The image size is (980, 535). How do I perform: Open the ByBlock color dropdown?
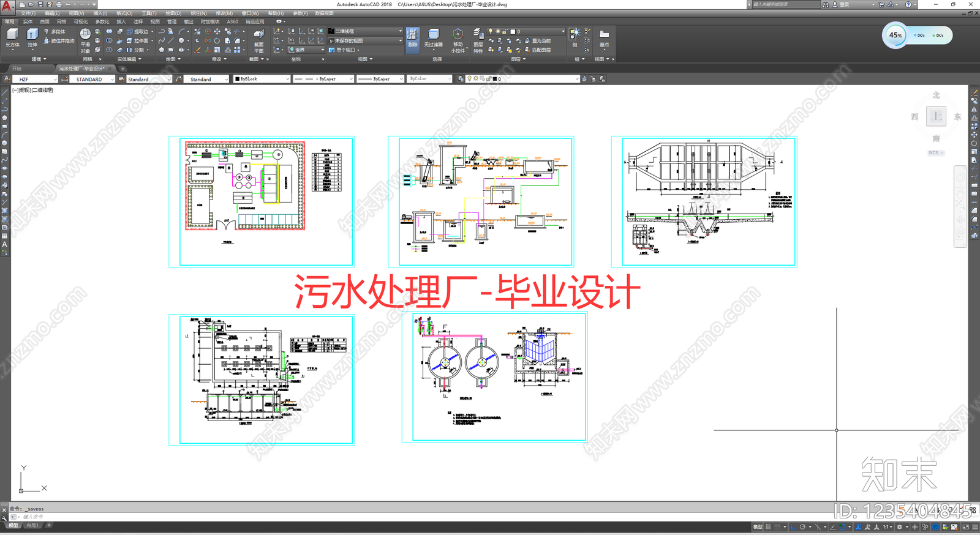(x=262, y=79)
